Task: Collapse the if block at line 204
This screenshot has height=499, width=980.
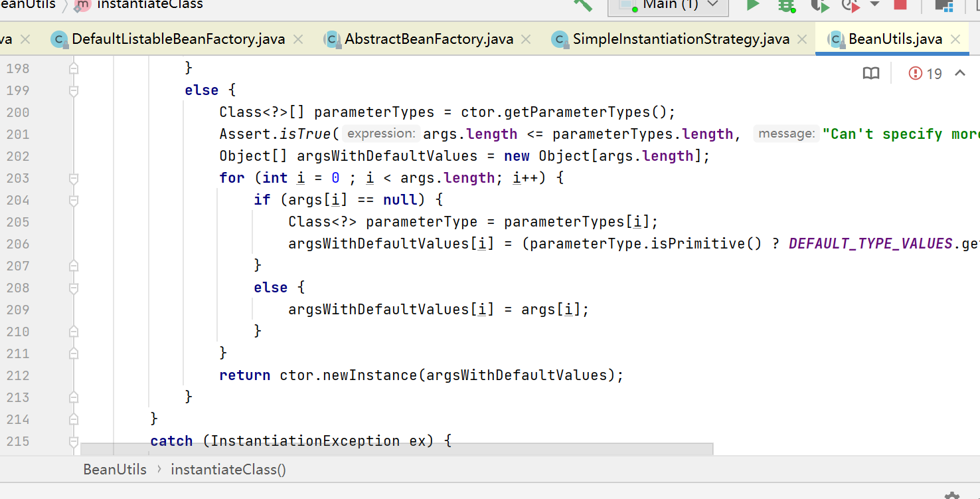Action: [x=74, y=200]
